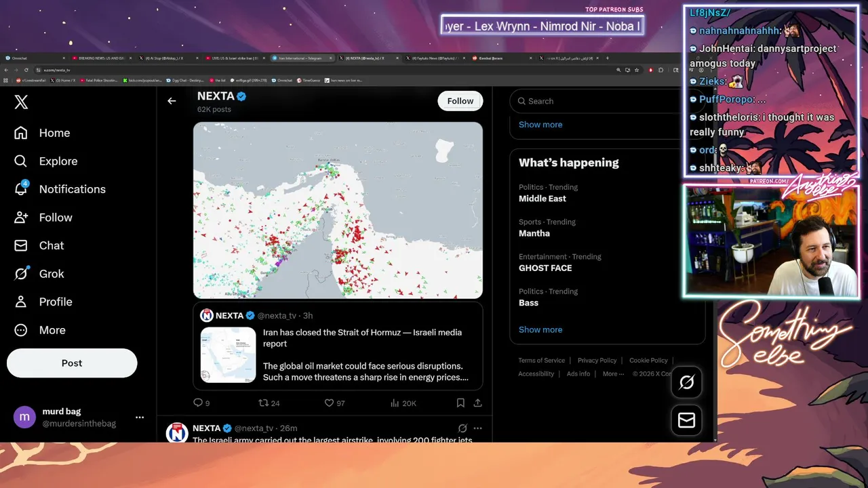Open the Cookie Policy link
The width and height of the screenshot is (868, 488).
(x=648, y=361)
